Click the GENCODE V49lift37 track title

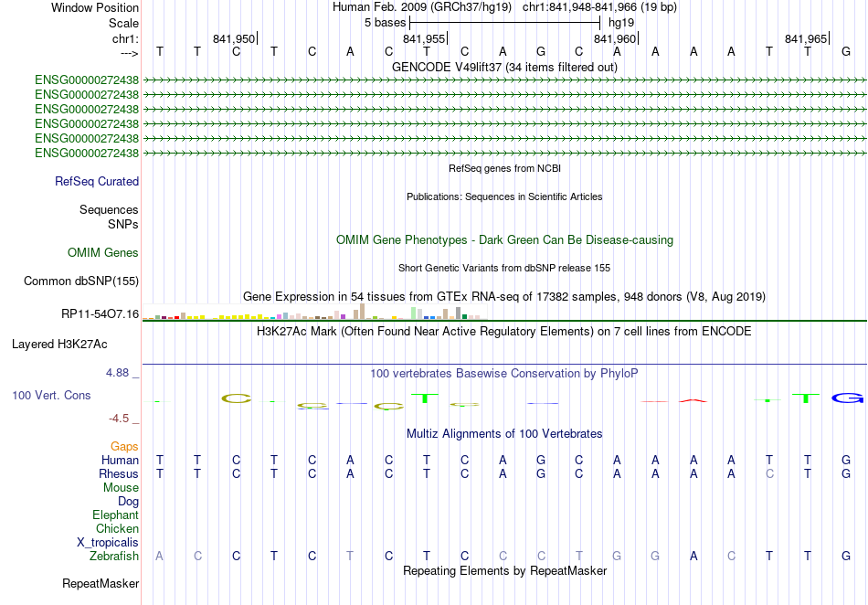pos(505,67)
